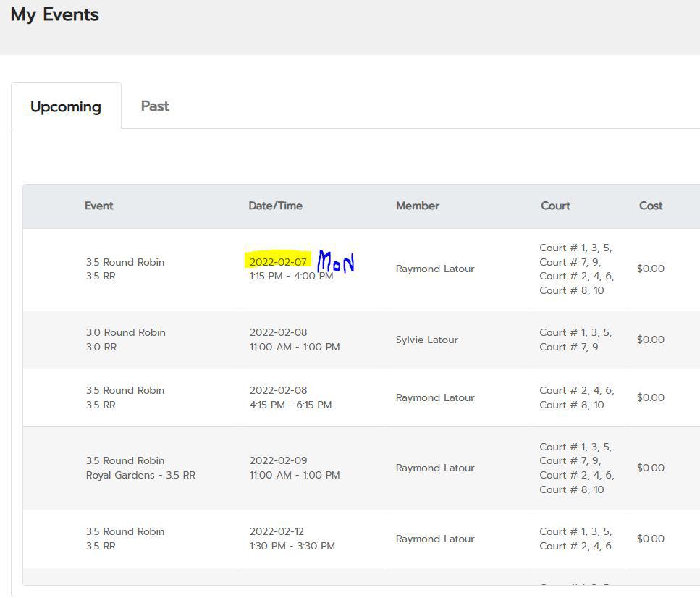700x598 pixels.
Task: Click Raymond Latour in the 2022-02-12 row
Action: [x=434, y=539]
